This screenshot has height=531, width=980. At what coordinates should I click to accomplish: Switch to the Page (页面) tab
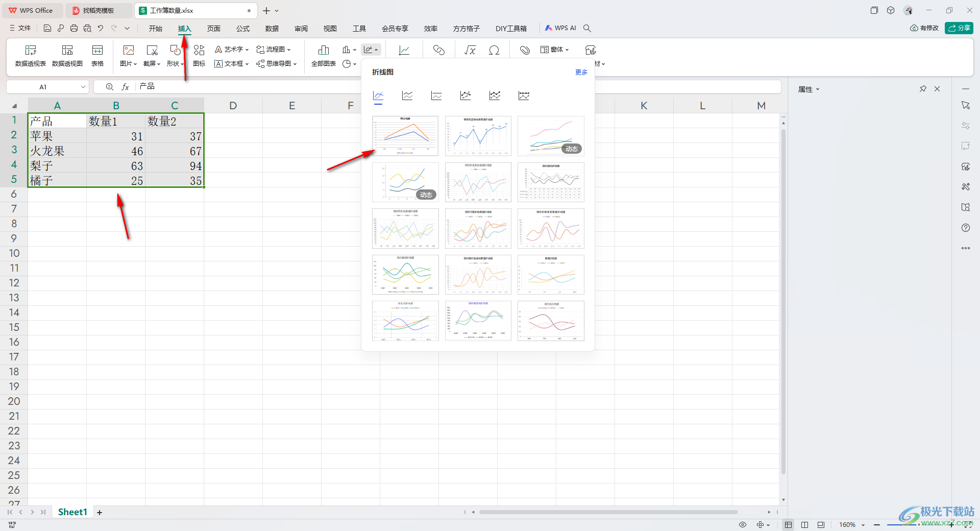tap(214, 29)
